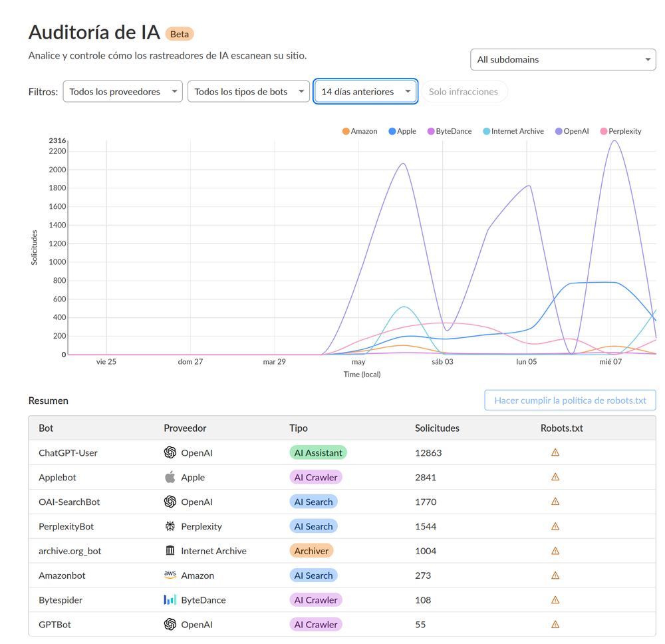Sort by the Robots.txt column header
The height and width of the screenshot is (644, 665).
click(x=561, y=428)
